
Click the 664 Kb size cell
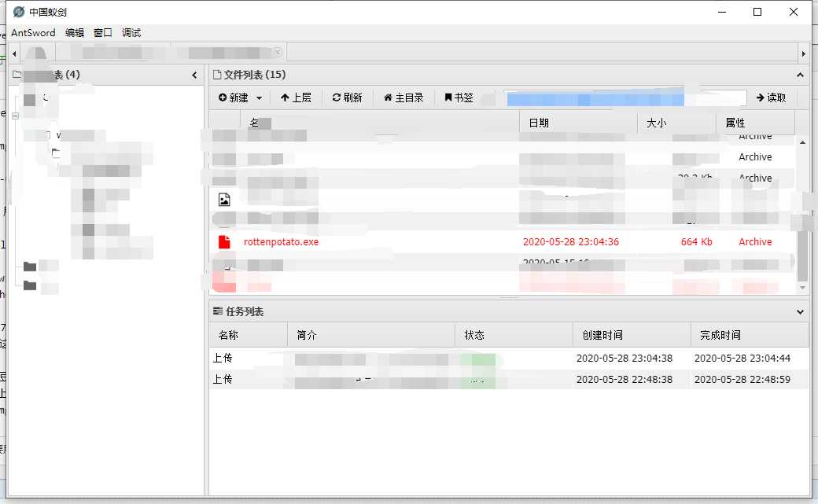696,241
